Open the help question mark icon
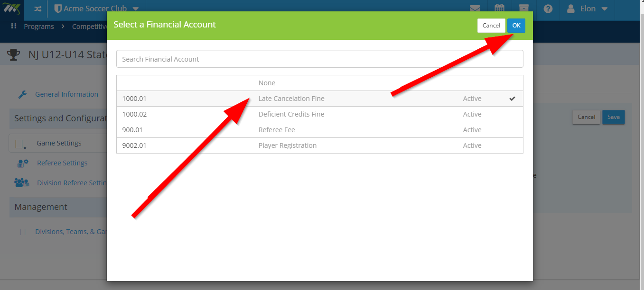Screen dimensions: 644x290 point(548,9)
